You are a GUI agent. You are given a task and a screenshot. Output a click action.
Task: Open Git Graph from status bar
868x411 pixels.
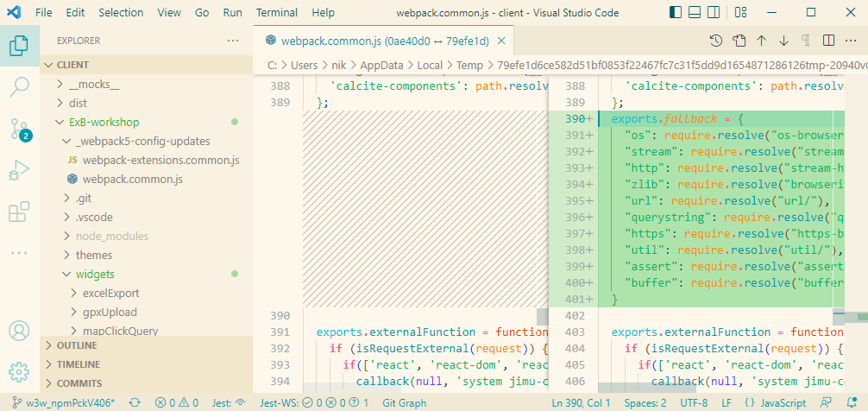406,403
